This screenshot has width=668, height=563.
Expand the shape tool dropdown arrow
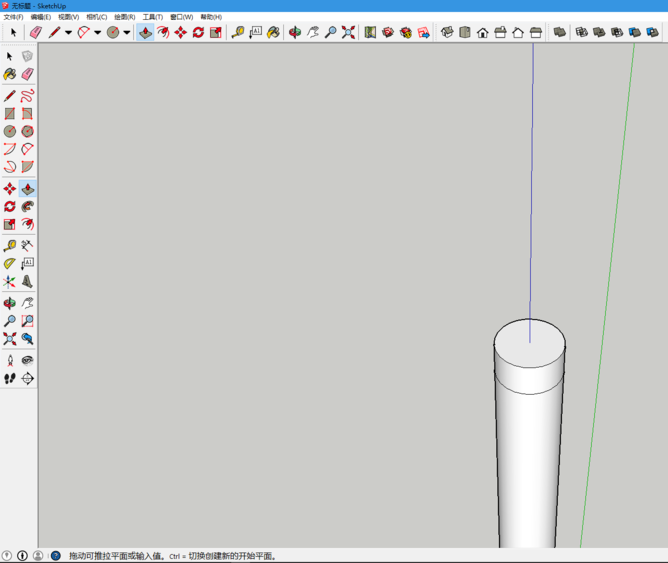click(x=126, y=32)
